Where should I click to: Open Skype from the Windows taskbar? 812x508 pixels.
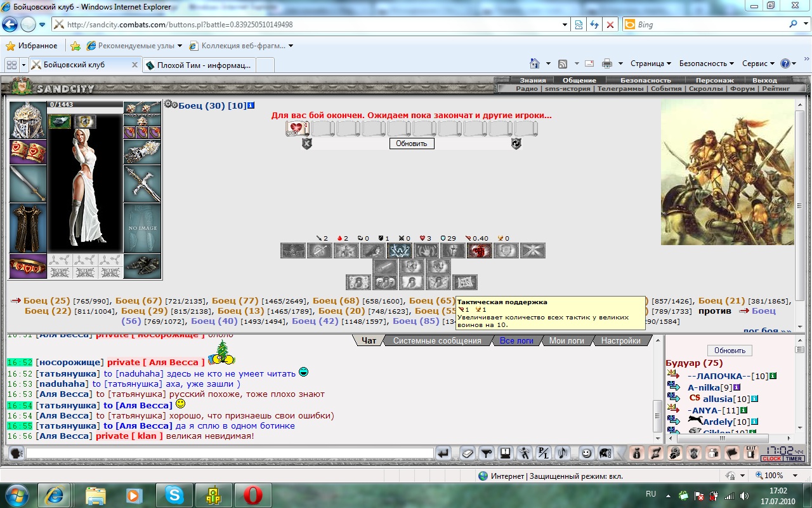174,495
